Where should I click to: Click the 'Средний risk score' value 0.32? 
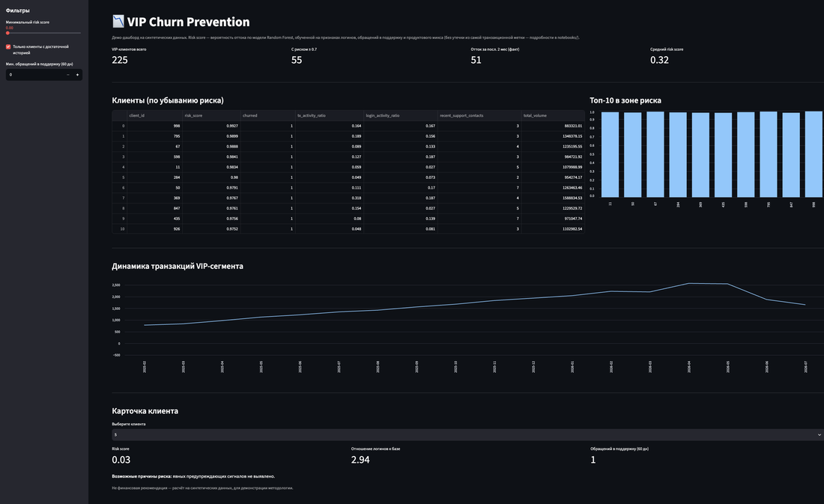coord(659,60)
